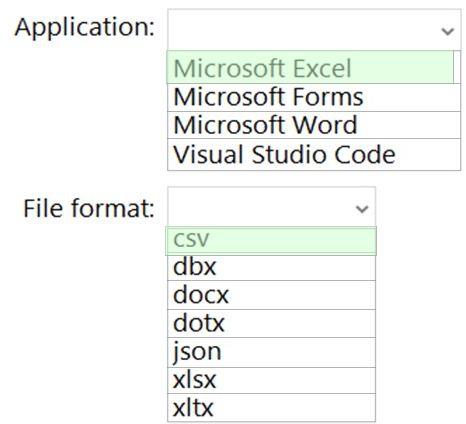The width and height of the screenshot is (466, 424).
Task: Select dbx file format
Action: point(271,268)
